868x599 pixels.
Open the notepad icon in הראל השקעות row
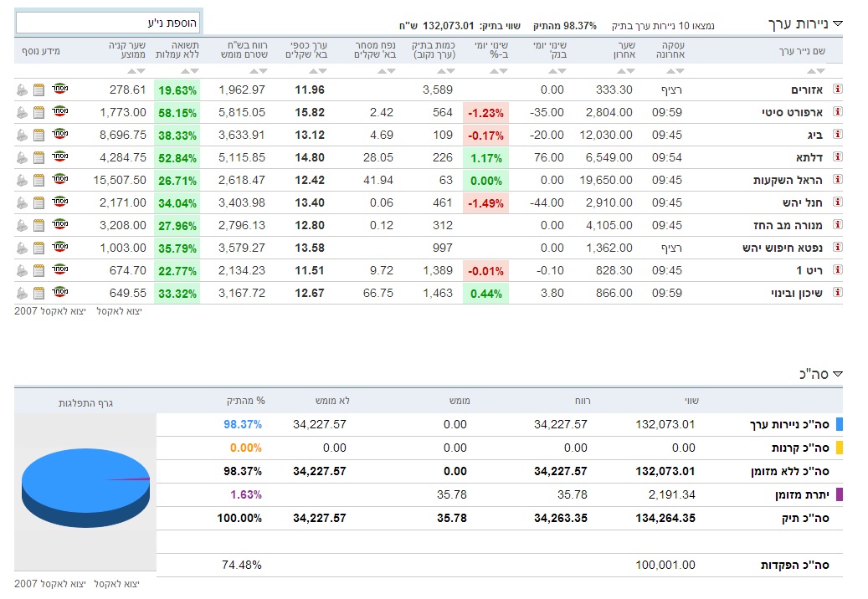pyautogui.click(x=39, y=181)
